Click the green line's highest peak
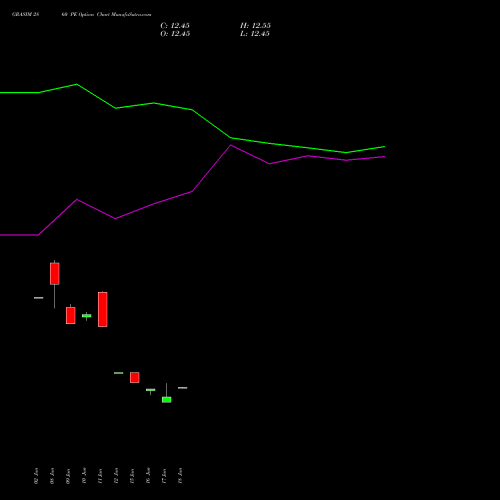The height and width of the screenshot is (500, 500). coord(77,84)
